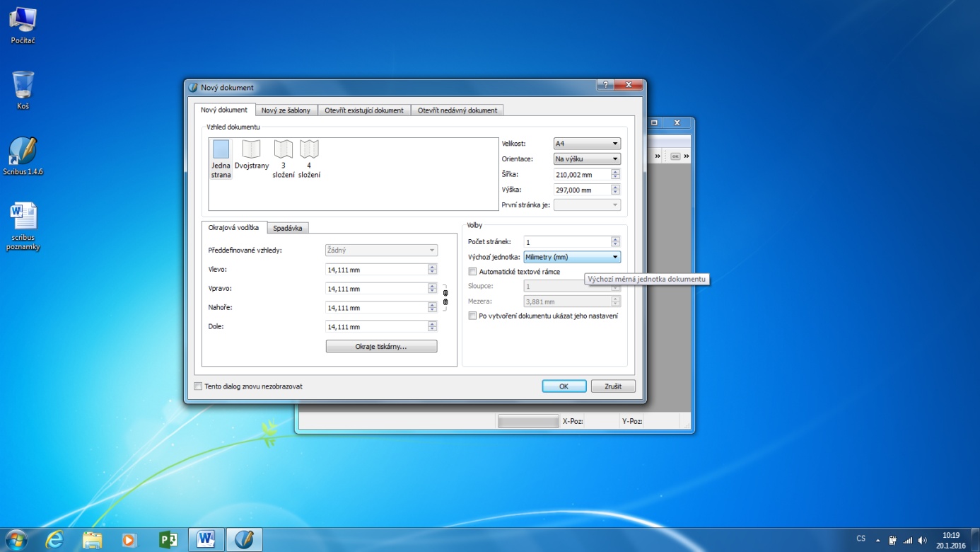Select the Spadávka tab
980x552 pixels.
click(288, 228)
